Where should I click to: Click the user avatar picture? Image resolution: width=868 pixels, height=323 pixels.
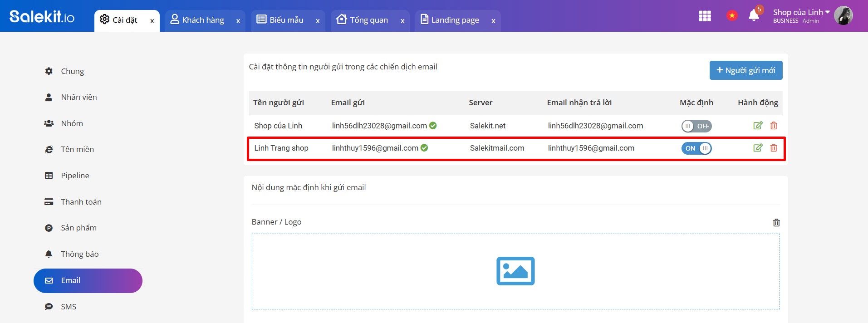pyautogui.click(x=843, y=16)
